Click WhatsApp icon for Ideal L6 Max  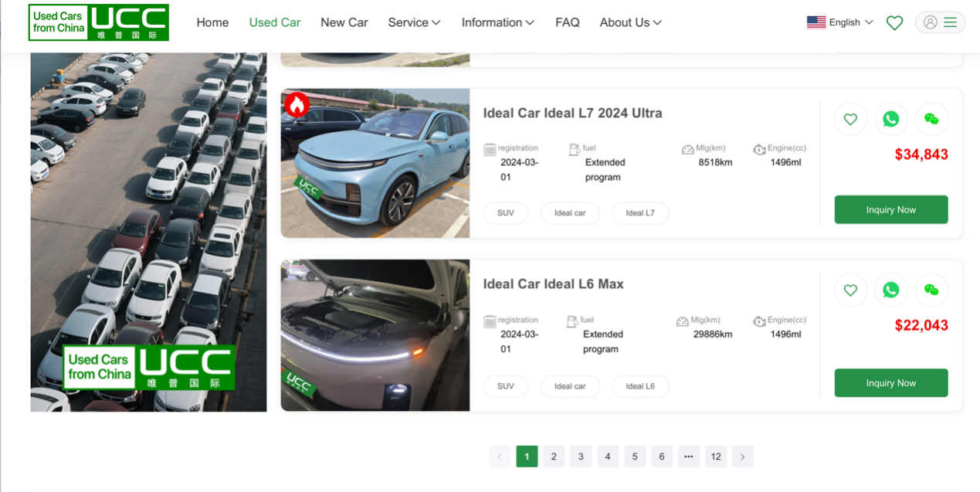pos(890,290)
